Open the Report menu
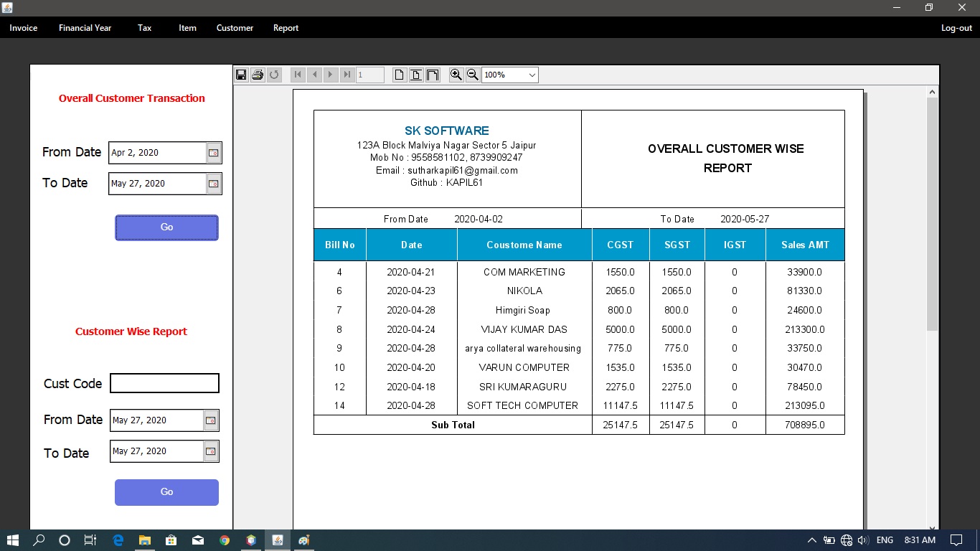This screenshot has width=980, height=551. tap(286, 28)
